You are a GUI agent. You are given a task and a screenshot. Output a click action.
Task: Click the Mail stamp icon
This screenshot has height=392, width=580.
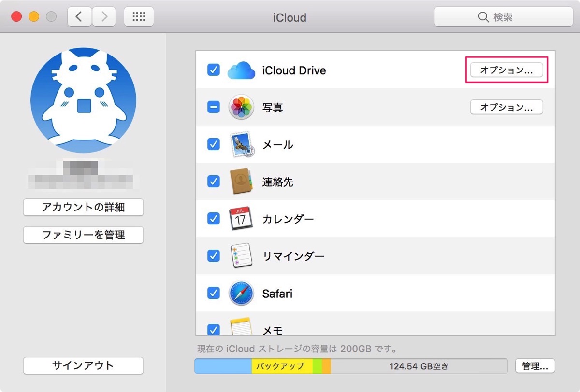pyautogui.click(x=241, y=144)
